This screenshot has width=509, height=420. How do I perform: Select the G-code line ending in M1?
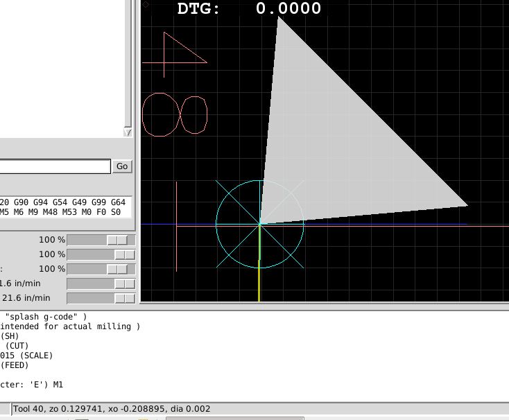click(31, 385)
